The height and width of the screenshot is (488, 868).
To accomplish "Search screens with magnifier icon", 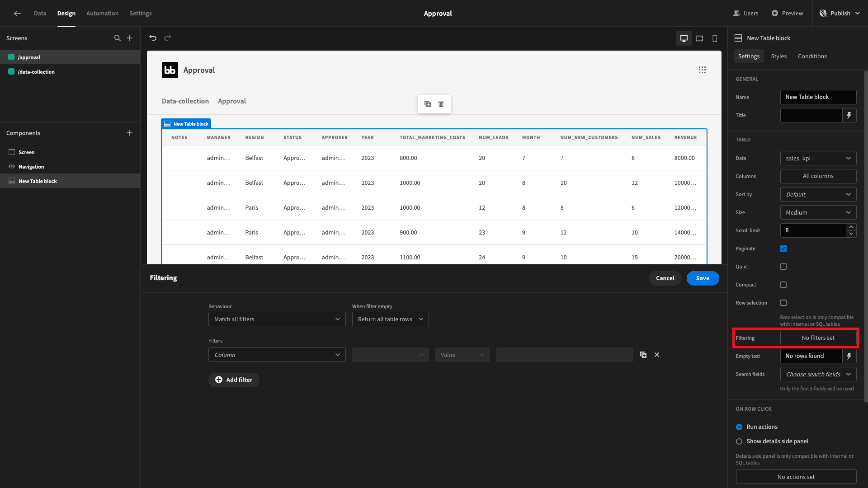I will pos(118,38).
